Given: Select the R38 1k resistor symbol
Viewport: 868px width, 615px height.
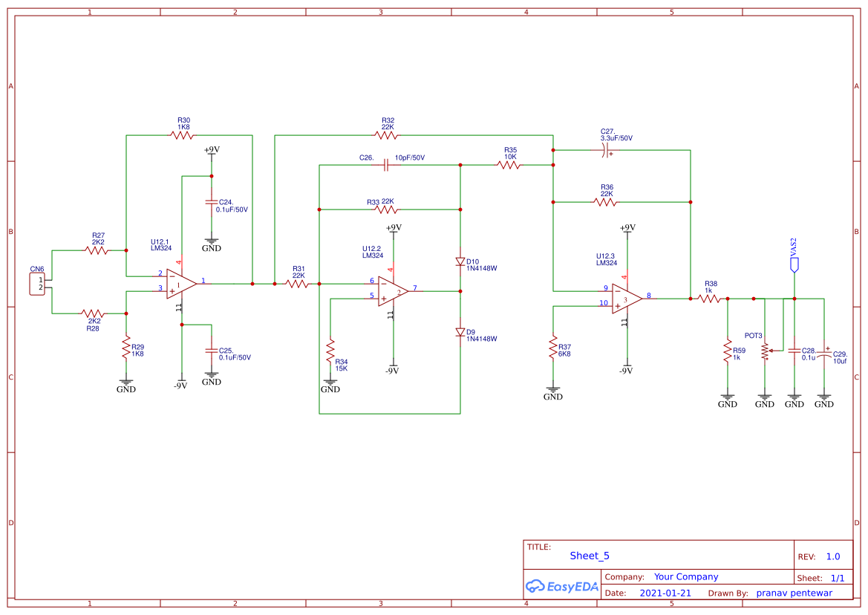Looking at the screenshot, I should [x=709, y=299].
